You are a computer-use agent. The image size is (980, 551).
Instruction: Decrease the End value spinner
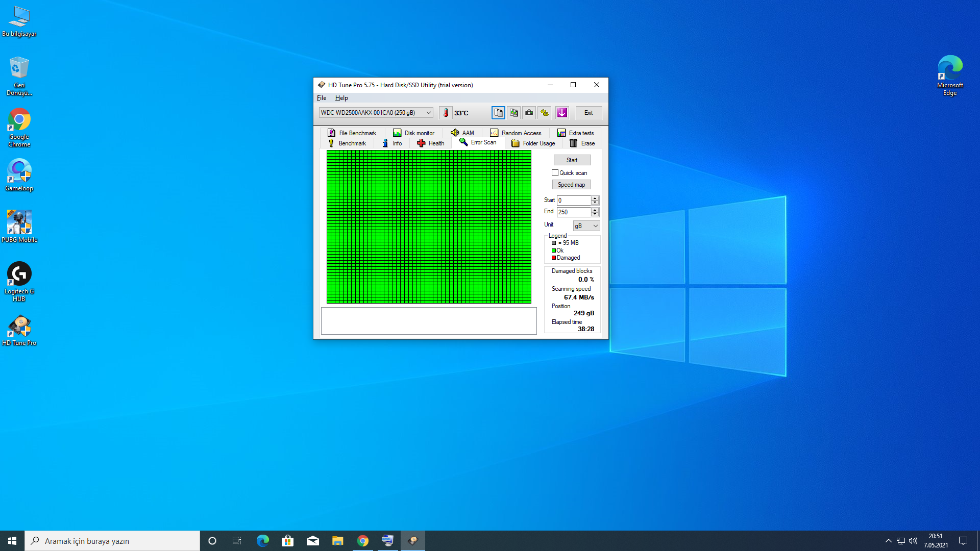click(x=595, y=214)
